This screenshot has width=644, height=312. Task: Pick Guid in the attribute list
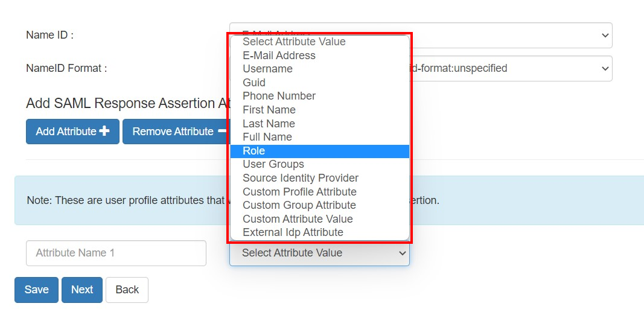coord(319,83)
